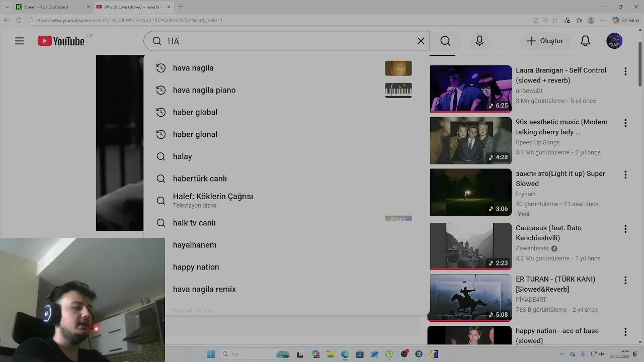The image size is (644, 362).
Task: Open 'зажги это(Light it up) Super Slowed' title
Action: pos(560,178)
